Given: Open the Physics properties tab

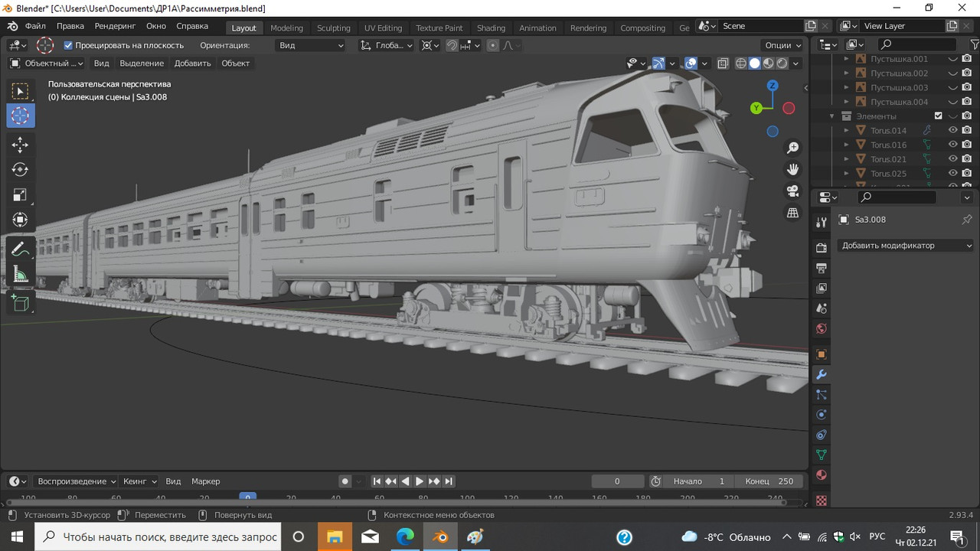Looking at the screenshot, I should (822, 415).
